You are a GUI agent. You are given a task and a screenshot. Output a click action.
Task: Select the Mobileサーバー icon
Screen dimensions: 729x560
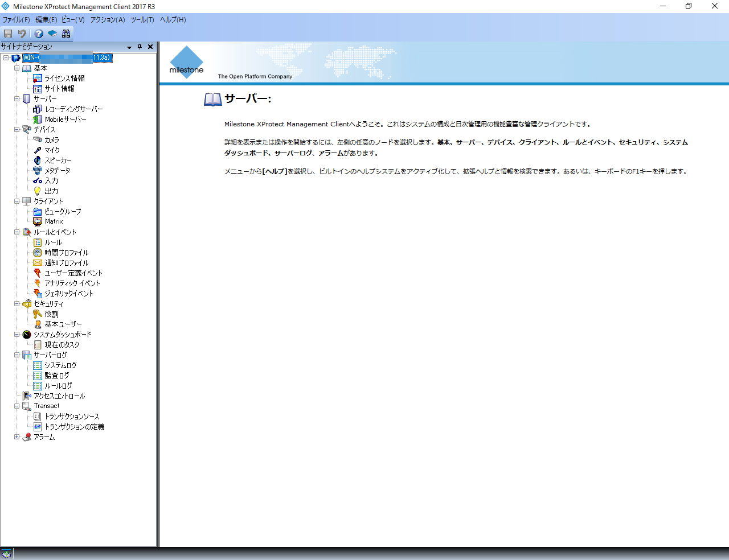38,119
